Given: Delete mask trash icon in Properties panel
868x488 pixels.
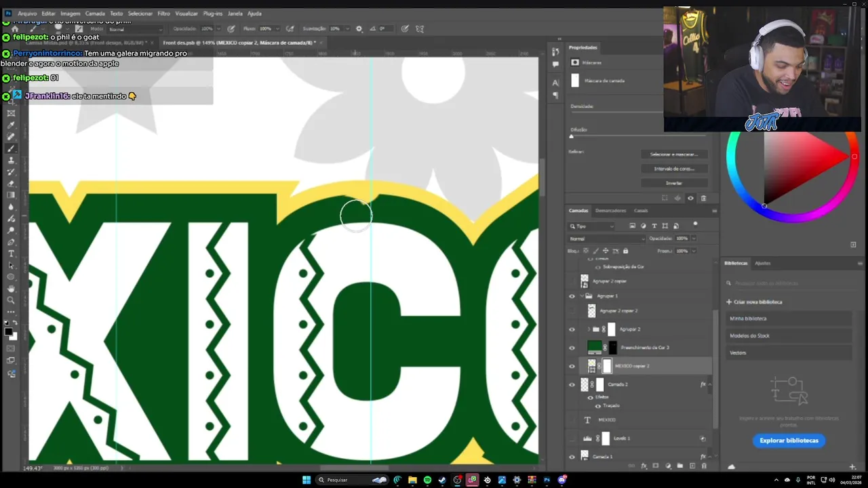Looking at the screenshot, I should tap(703, 198).
